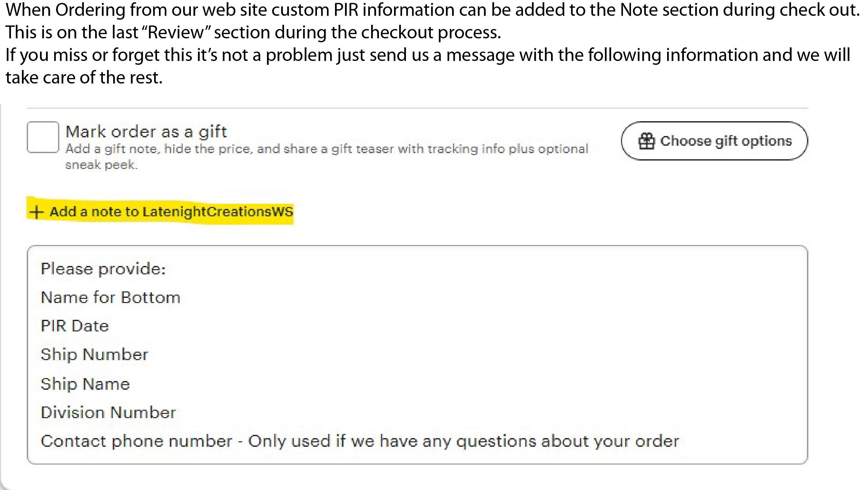868x490 pixels.
Task: Click the take care of the rest text
Action: click(x=84, y=78)
